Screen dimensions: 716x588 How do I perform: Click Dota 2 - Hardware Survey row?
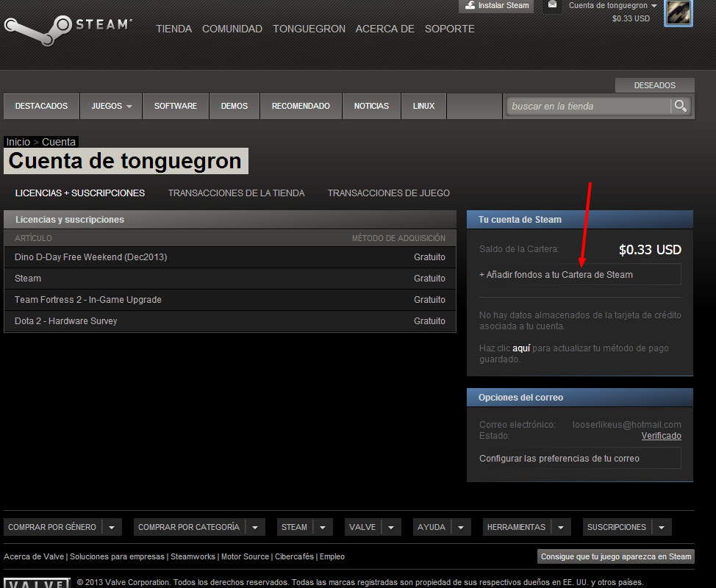[229, 321]
